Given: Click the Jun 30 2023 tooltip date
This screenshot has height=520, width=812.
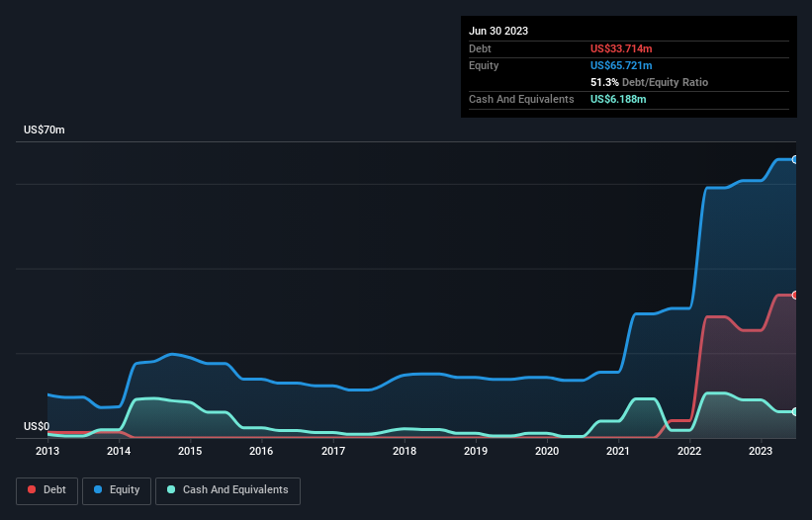Looking at the screenshot, I should [498, 31].
